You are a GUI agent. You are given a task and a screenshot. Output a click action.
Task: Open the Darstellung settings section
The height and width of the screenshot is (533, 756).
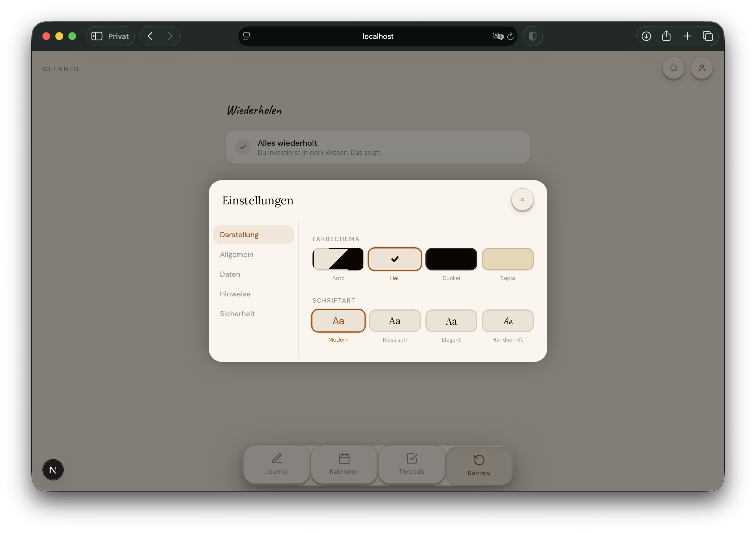[x=253, y=235]
